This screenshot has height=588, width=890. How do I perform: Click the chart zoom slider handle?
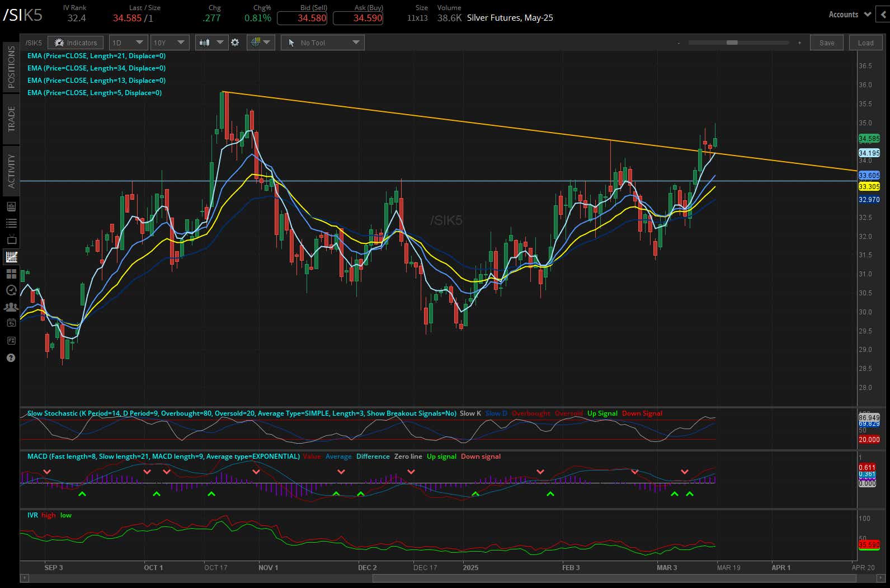click(732, 43)
